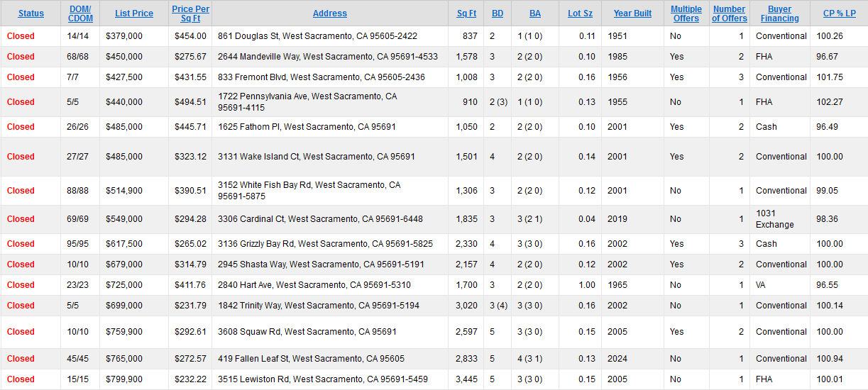
Task: Sort by Year Built column header
Action: pos(632,13)
